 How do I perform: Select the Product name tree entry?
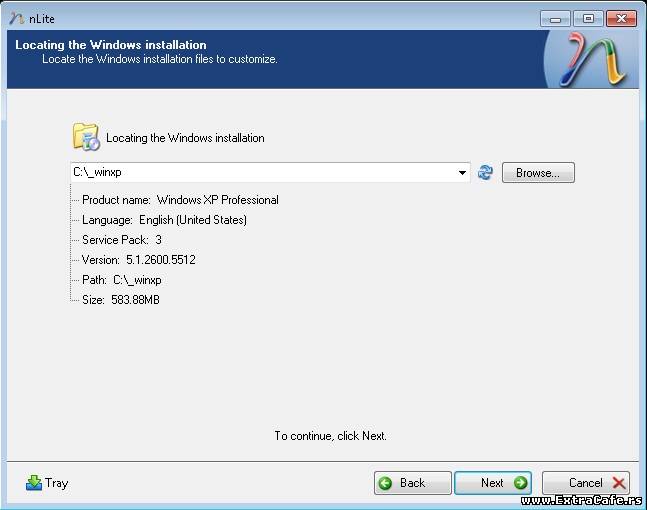(x=180, y=200)
